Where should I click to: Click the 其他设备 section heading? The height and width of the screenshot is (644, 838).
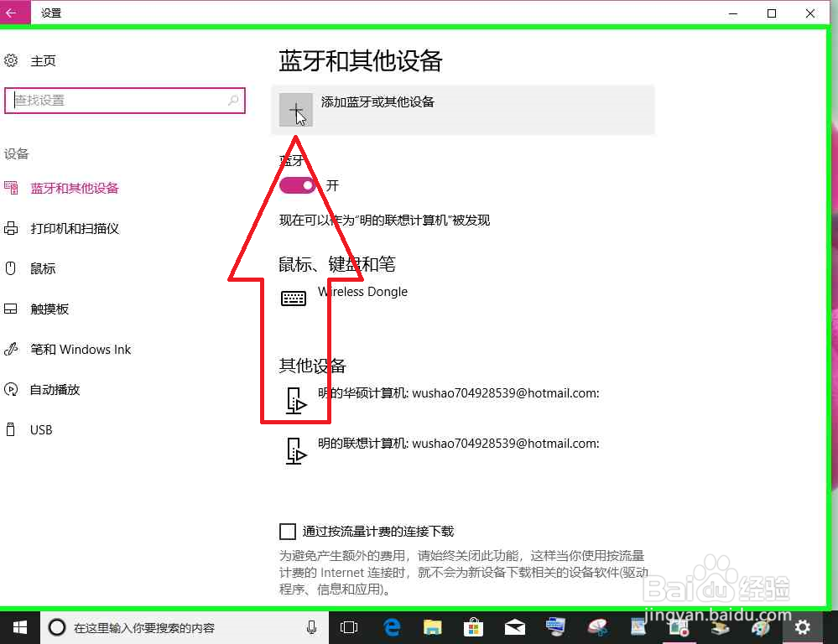(x=313, y=366)
